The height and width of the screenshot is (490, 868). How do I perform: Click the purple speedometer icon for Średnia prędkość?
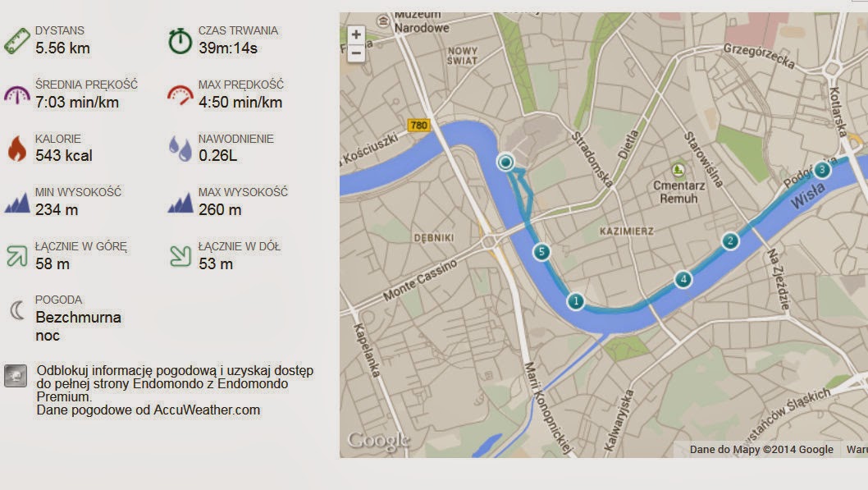(x=16, y=94)
